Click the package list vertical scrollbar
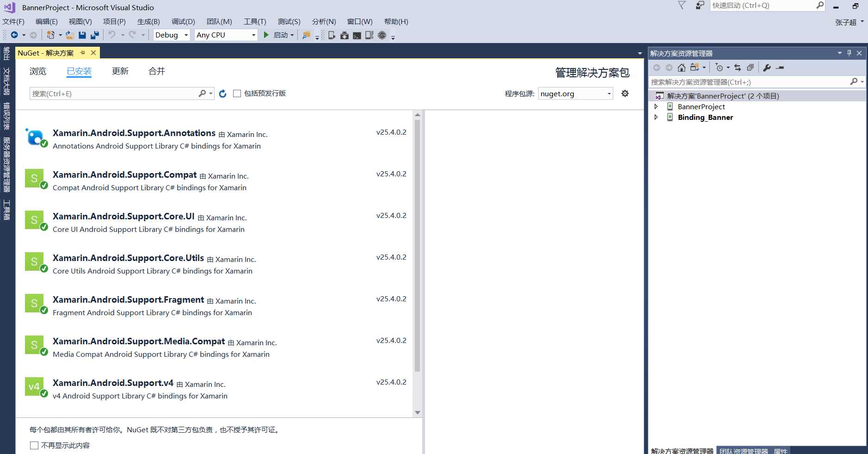This screenshot has height=454, width=868. click(x=417, y=245)
